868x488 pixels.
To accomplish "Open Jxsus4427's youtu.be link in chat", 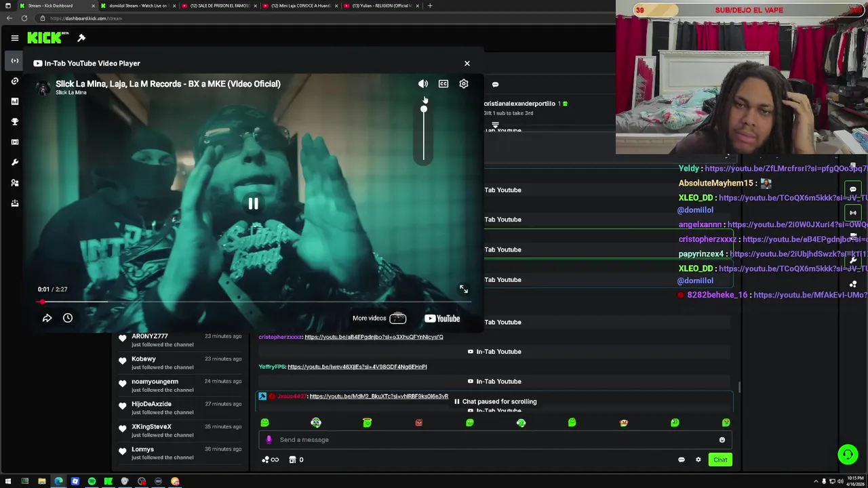I will click(378, 396).
